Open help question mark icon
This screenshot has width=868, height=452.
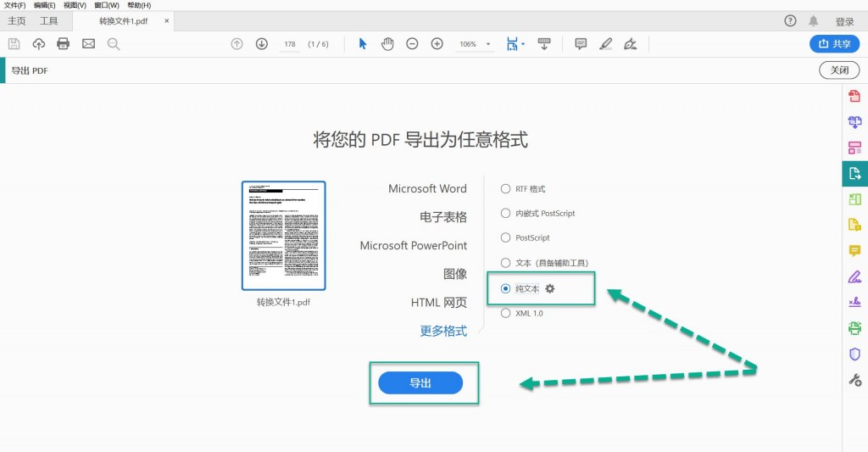tap(791, 21)
